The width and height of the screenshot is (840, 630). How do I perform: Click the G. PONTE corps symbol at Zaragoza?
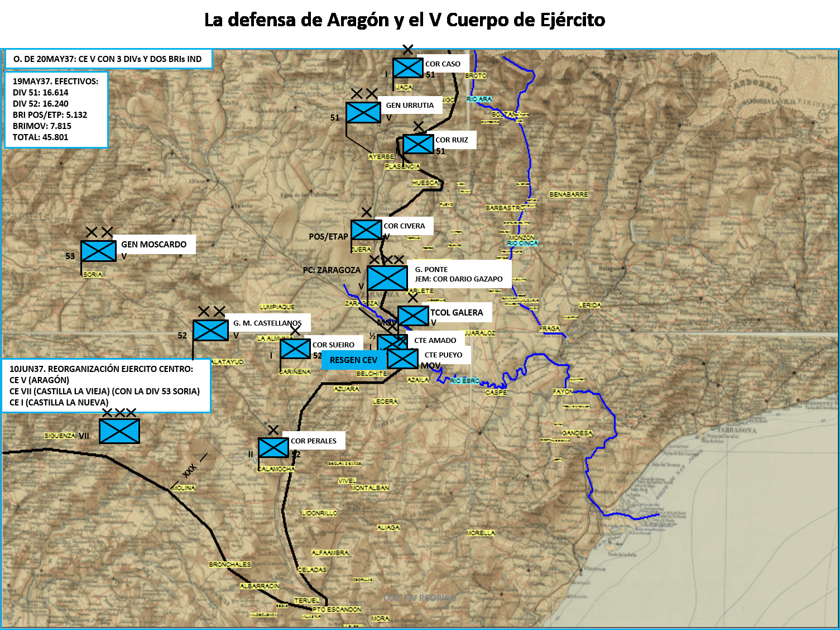[387, 278]
